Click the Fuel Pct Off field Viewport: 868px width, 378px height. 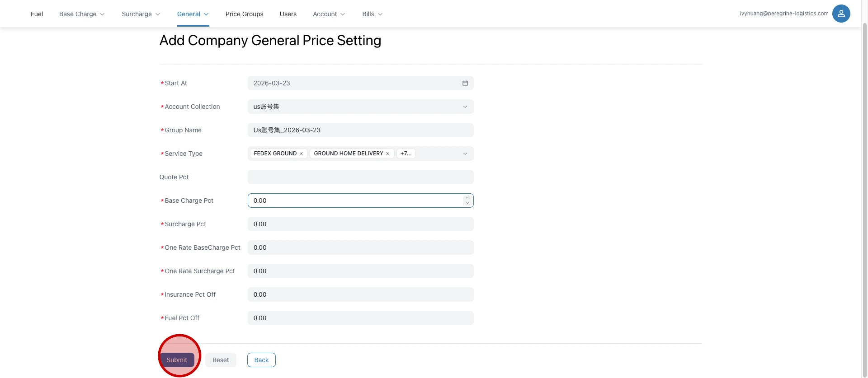[360, 318]
